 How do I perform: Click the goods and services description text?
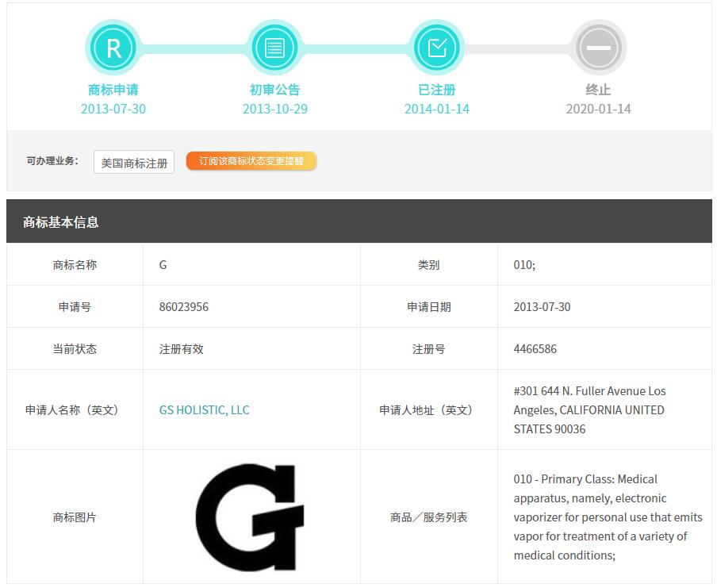607,517
